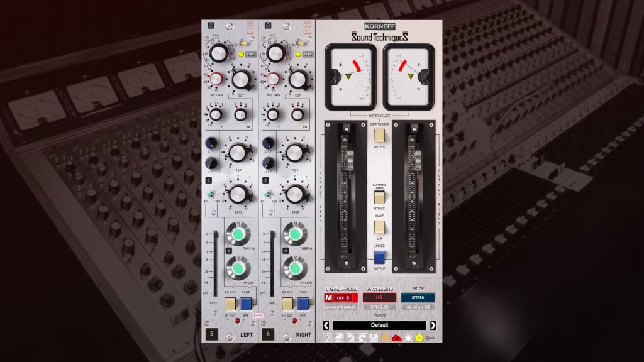The image size is (644, 362).
Task: Go to previous preset with left arrow
Action: point(326,325)
